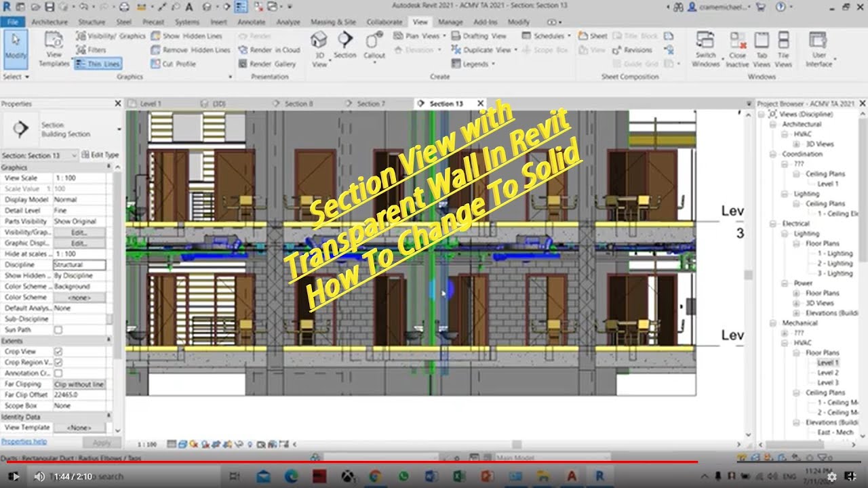The height and width of the screenshot is (488, 868).
Task: Click the Drafting View tool
Action: [479, 36]
